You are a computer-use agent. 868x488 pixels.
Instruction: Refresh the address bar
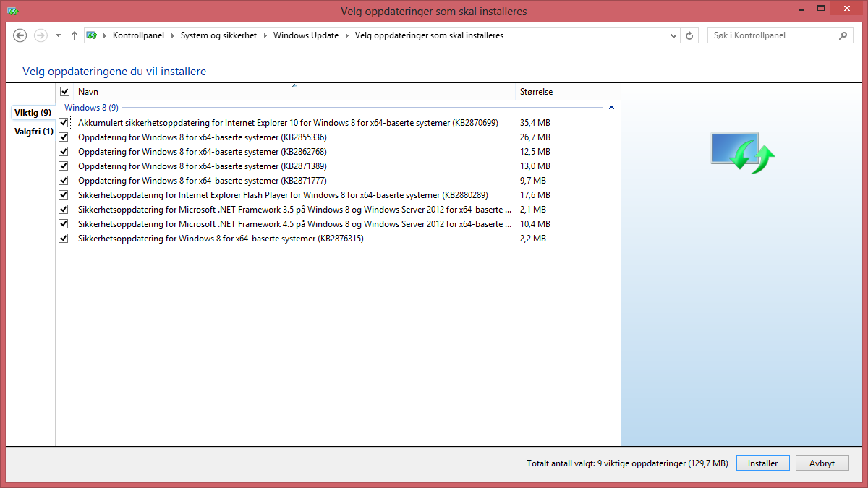click(x=690, y=35)
